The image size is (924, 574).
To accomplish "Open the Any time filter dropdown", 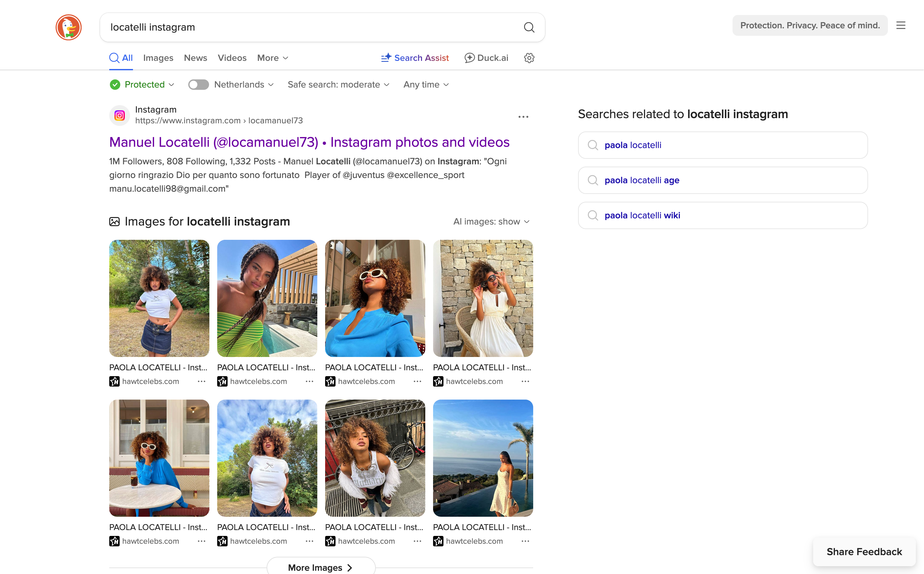I will pos(426,85).
